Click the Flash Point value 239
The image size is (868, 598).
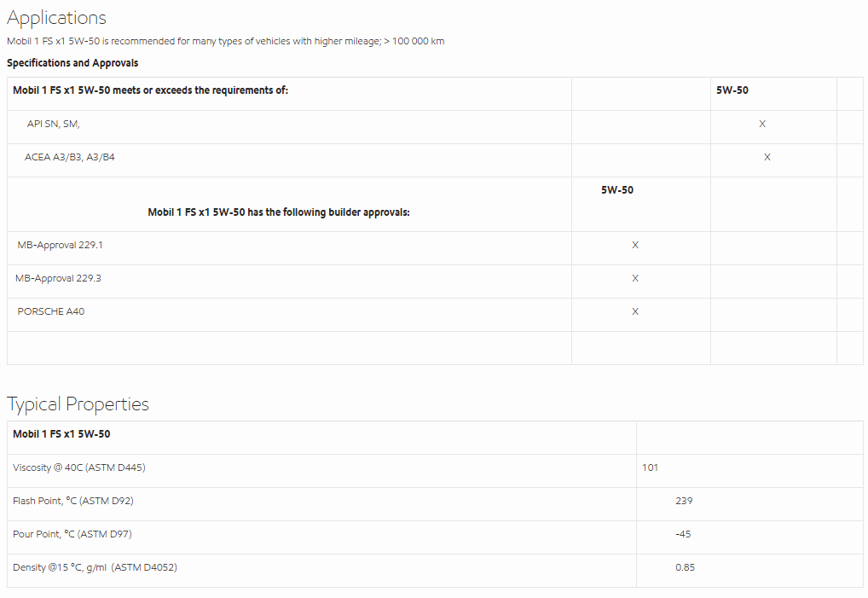click(684, 501)
